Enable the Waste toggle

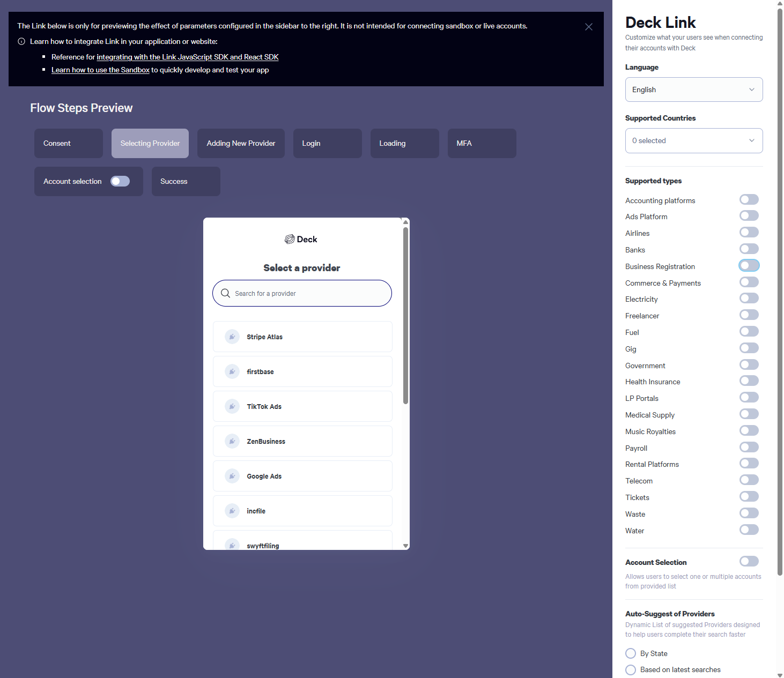coord(749,513)
